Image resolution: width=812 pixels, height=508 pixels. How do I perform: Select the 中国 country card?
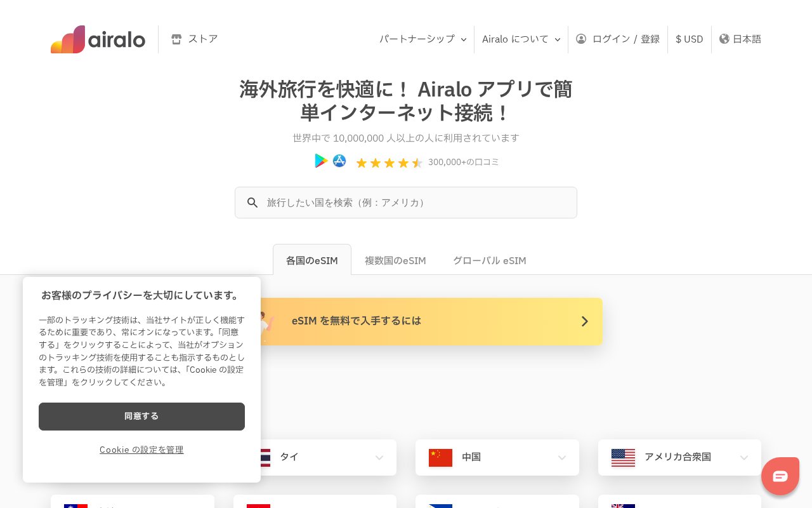497,457
